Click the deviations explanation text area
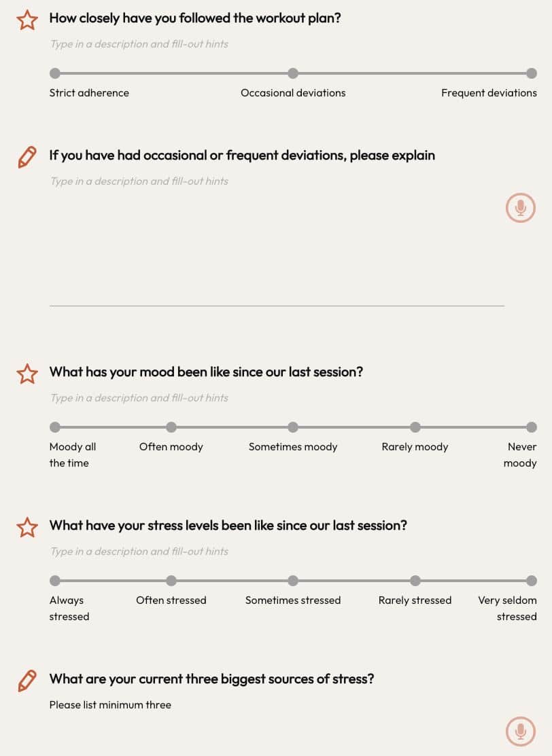 pyautogui.click(x=272, y=251)
